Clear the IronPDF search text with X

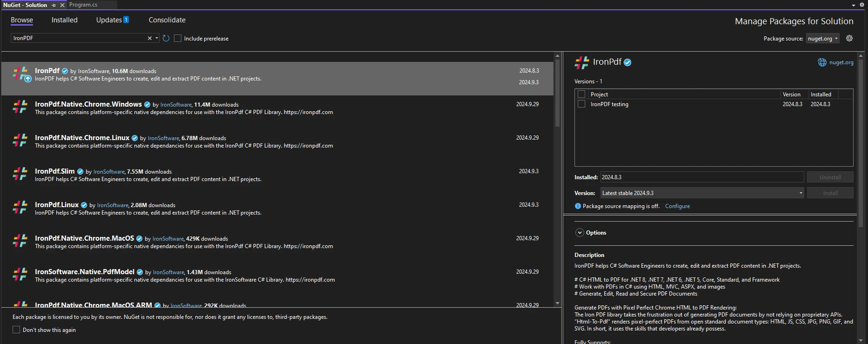[150, 38]
